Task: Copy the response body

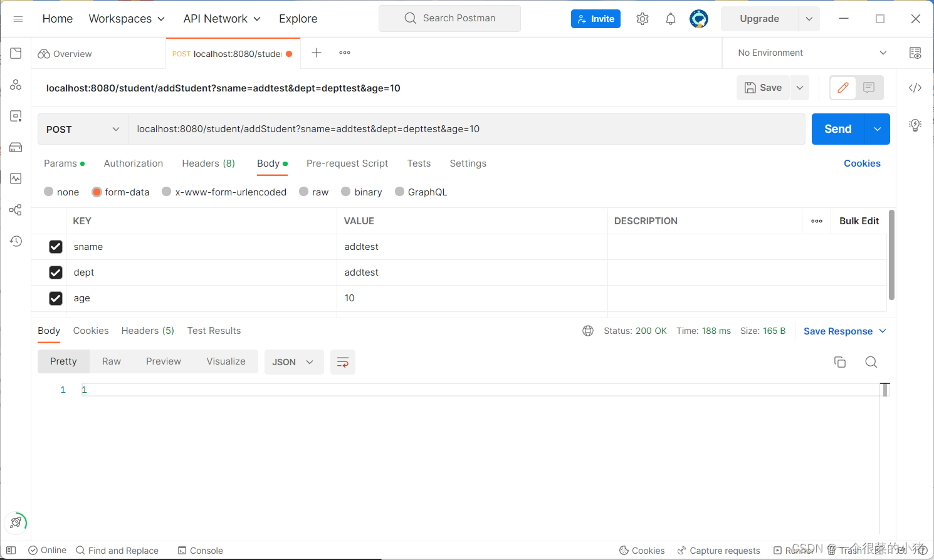Action: click(x=840, y=362)
